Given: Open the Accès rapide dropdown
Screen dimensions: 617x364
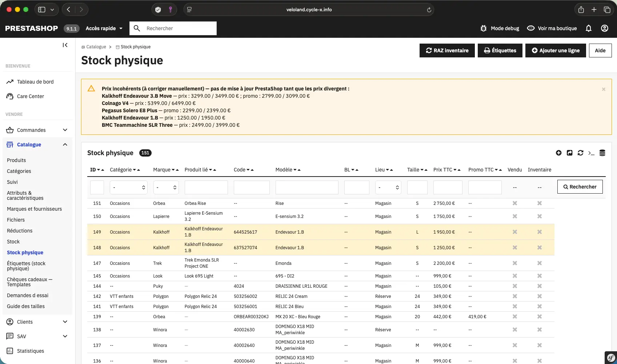Looking at the screenshot, I should pos(104,28).
